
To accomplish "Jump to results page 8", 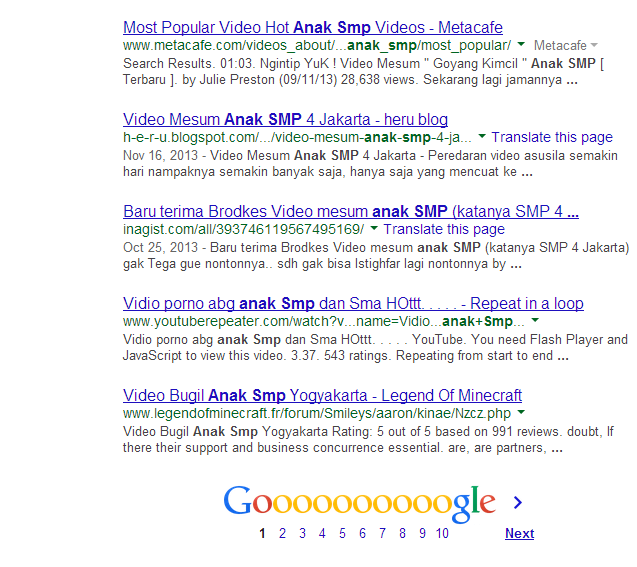I will (x=402, y=533).
